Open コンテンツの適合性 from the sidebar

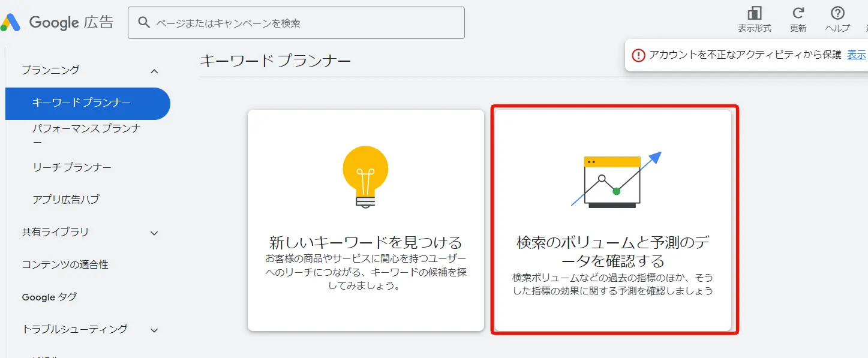click(x=64, y=264)
